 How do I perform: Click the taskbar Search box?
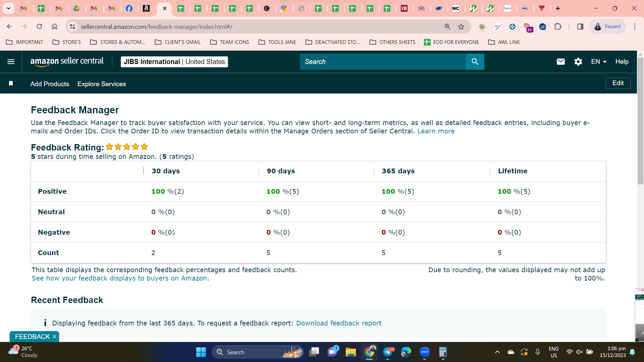click(x=258, y=352)
